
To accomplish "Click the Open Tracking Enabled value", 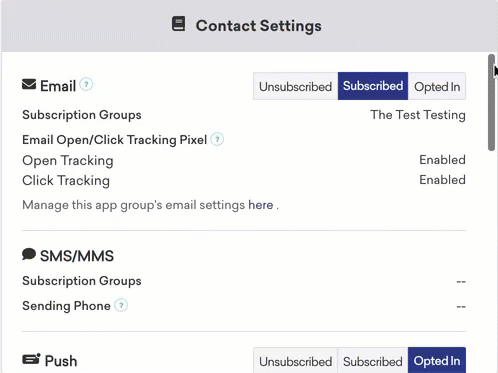I will pyautogui.click(x=442, y=160).
